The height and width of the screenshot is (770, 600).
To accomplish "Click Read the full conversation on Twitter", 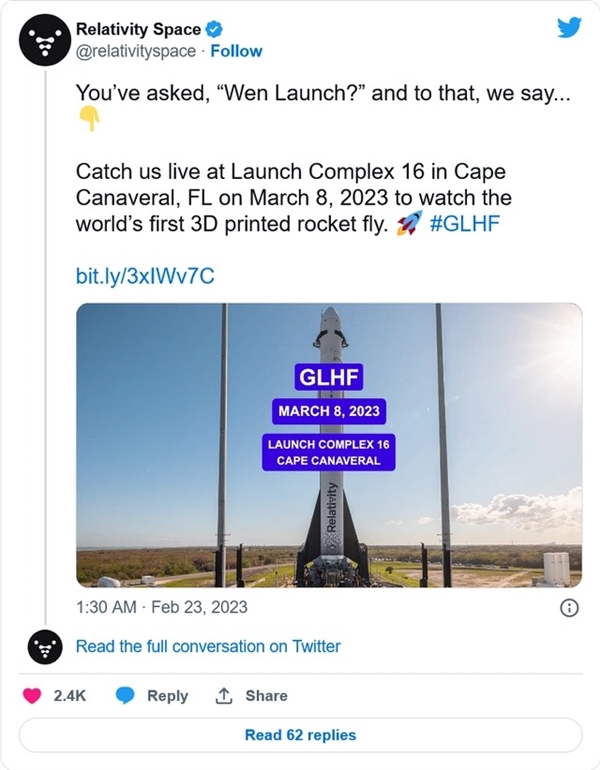I will [208, 647].
